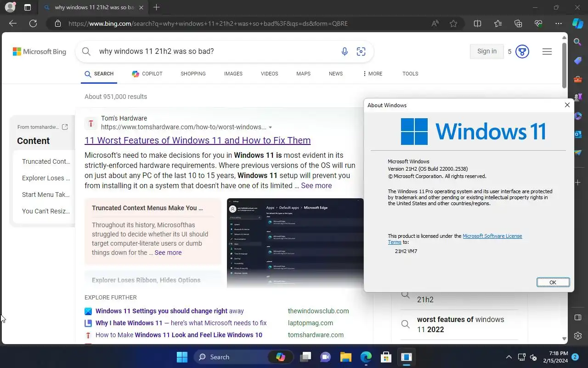The width and height of the screenshot is (588, 368).
Task: Start Read aloud from the address bar icon
Action: (x=435, y=23)
